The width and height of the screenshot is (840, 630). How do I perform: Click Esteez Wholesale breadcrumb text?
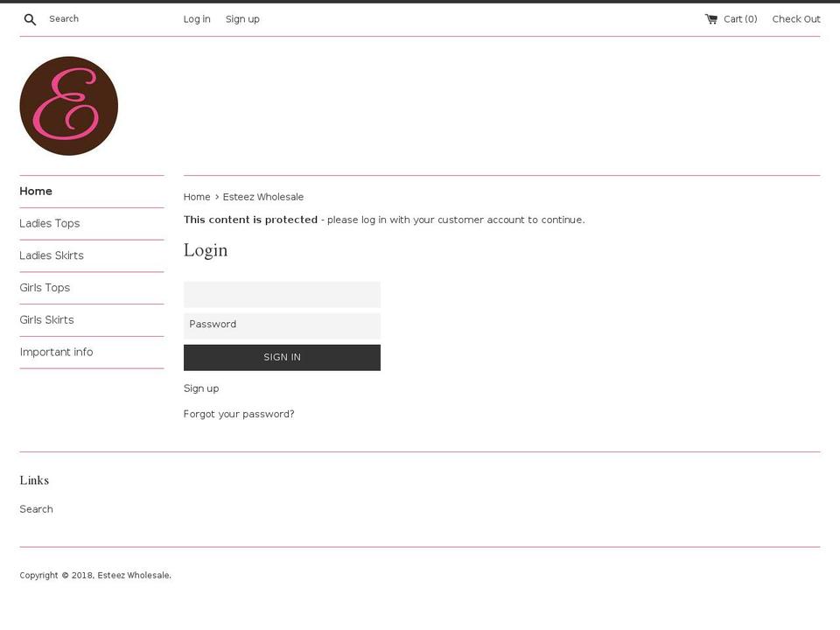tap(263, 197)
